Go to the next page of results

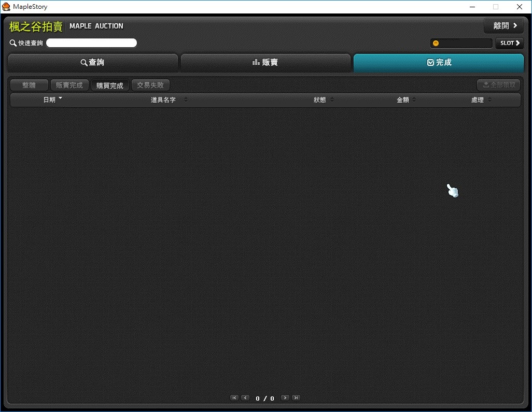pyautogui.click(x=285, y=398)
